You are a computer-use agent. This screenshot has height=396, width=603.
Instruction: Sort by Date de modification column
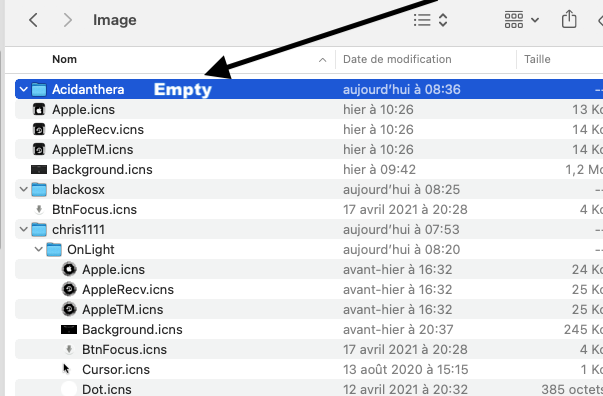[397, 59]
